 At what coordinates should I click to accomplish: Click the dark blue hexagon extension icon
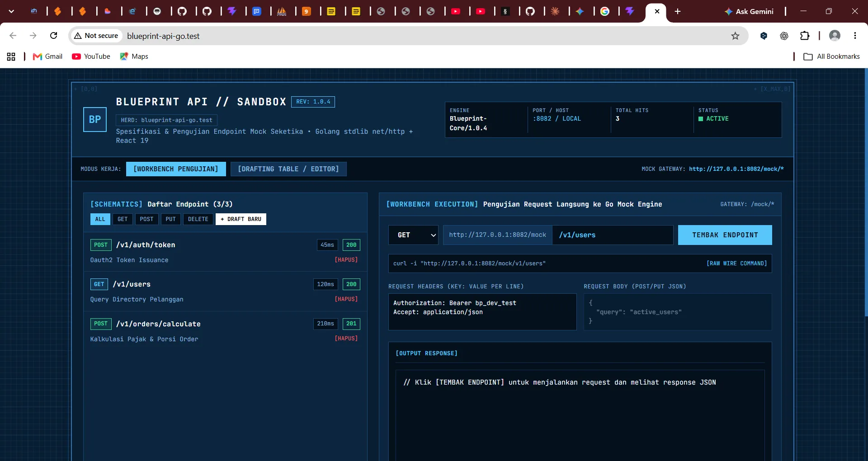click(x=764, y=36)
